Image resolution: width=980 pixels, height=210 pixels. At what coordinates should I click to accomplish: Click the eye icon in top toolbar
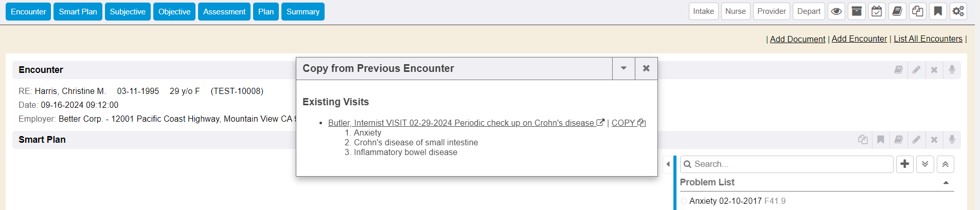(836, 11)
